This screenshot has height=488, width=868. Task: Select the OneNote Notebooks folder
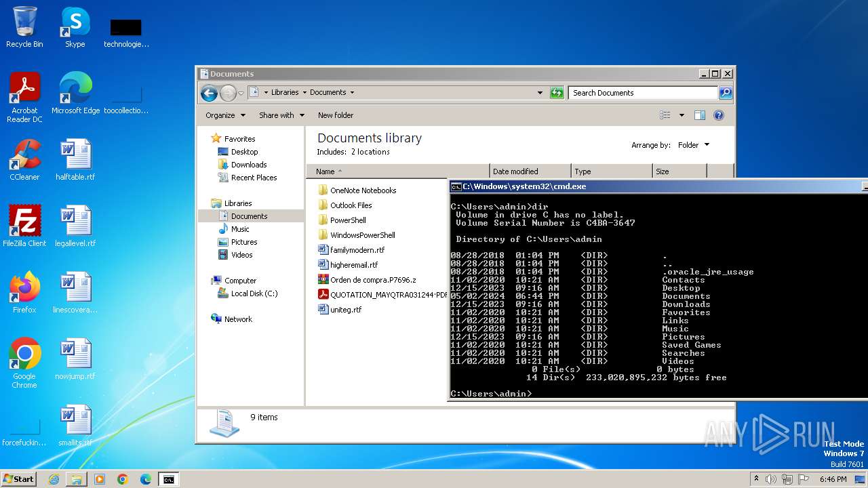point(357,190)
